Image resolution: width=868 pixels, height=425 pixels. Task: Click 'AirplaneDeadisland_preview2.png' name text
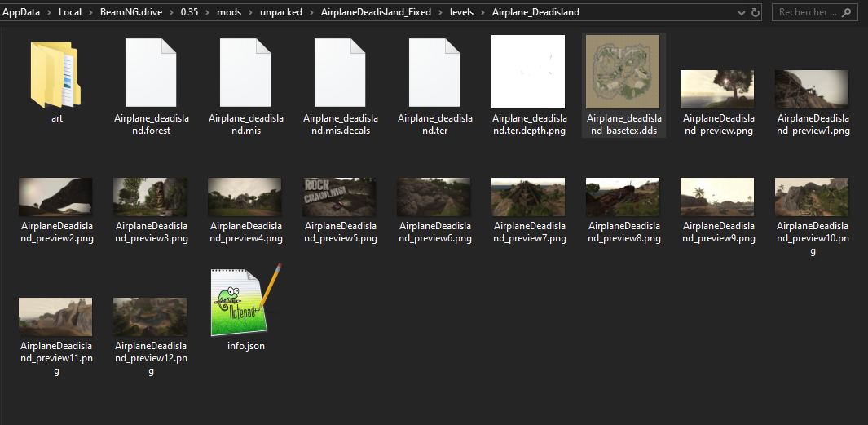[x=57, y=232]
